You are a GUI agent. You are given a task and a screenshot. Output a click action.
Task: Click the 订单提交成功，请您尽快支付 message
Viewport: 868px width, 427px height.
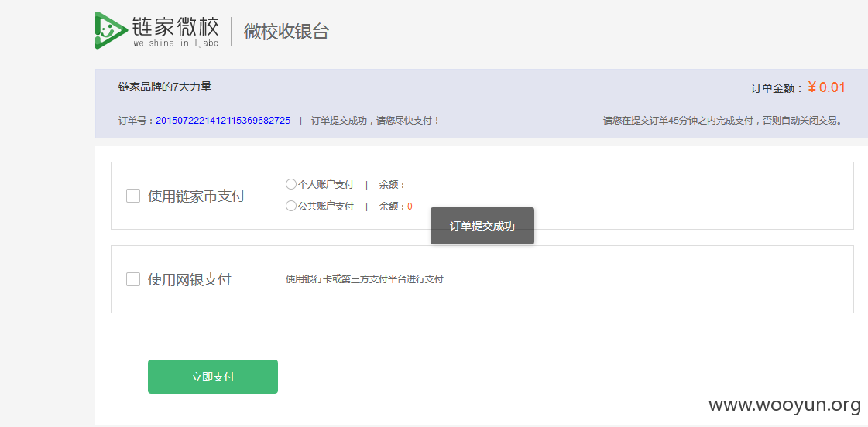tap(376, 121)
